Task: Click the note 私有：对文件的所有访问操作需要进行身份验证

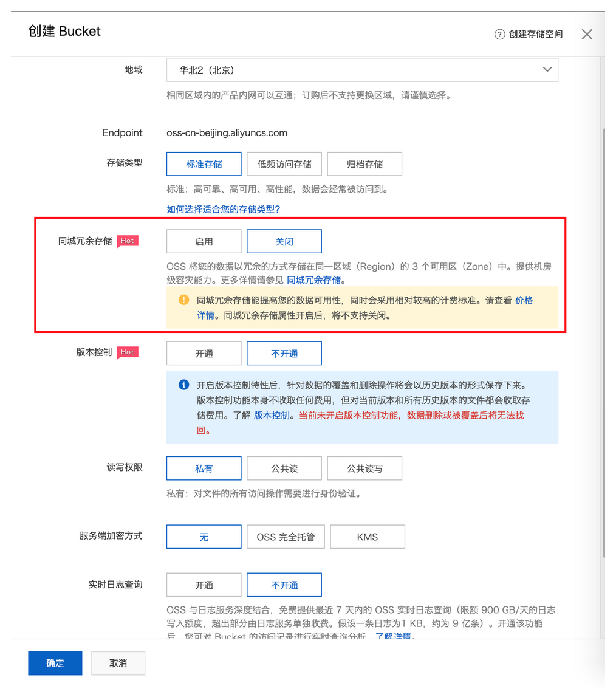Action: tap(264, 493)
